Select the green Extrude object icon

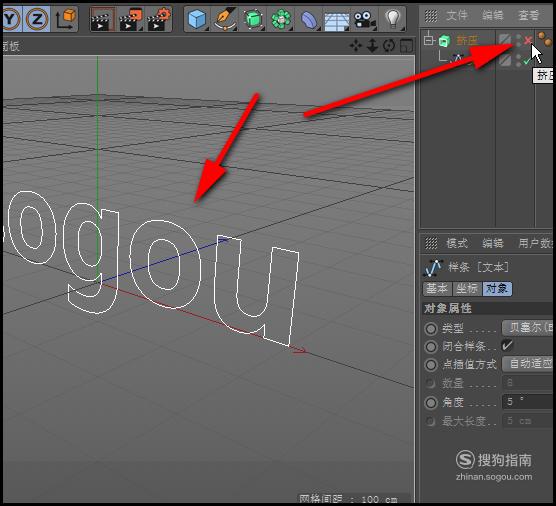click(444, 41)
